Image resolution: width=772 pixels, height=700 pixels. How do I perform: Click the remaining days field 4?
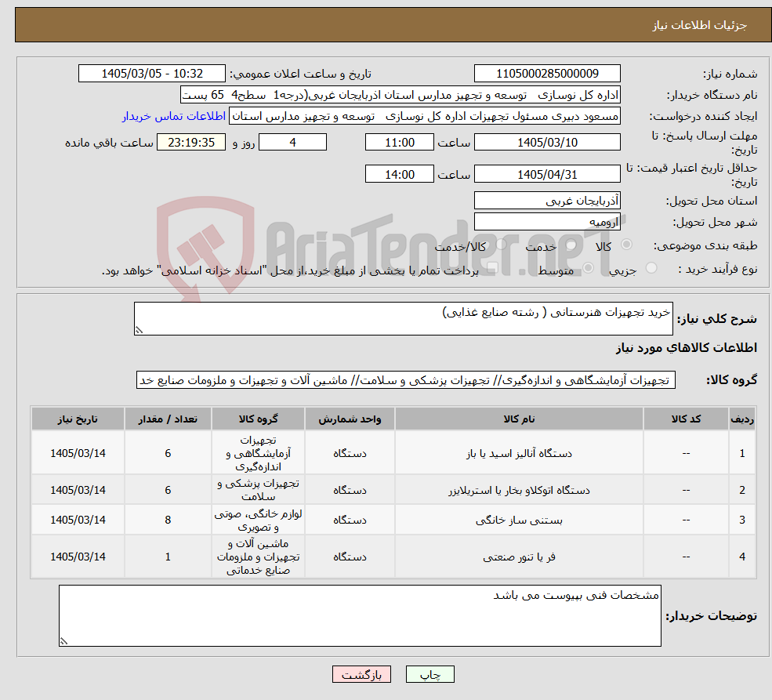292,142
